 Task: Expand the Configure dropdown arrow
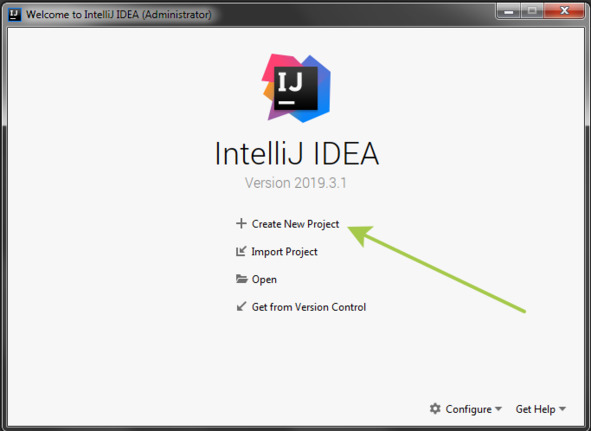(498, 409)
